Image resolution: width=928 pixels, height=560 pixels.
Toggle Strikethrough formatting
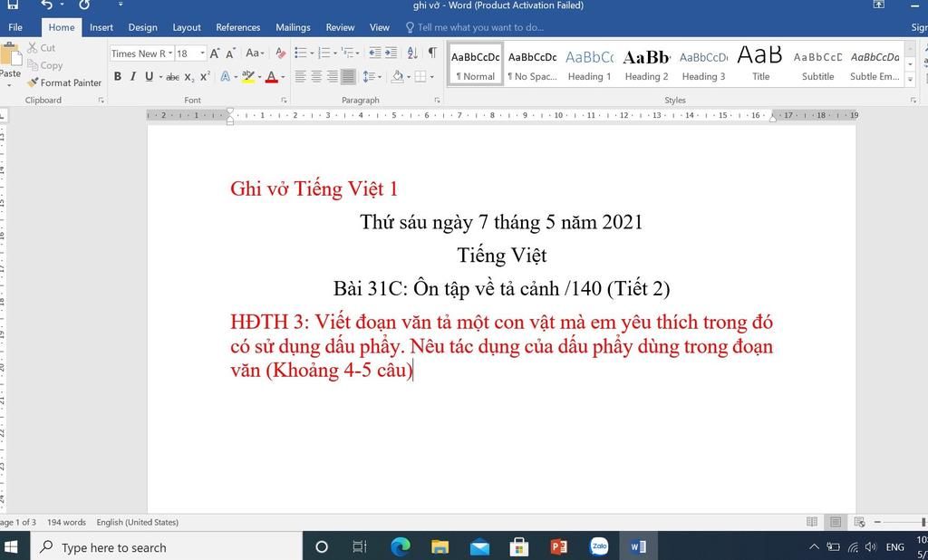pos(172,77)
